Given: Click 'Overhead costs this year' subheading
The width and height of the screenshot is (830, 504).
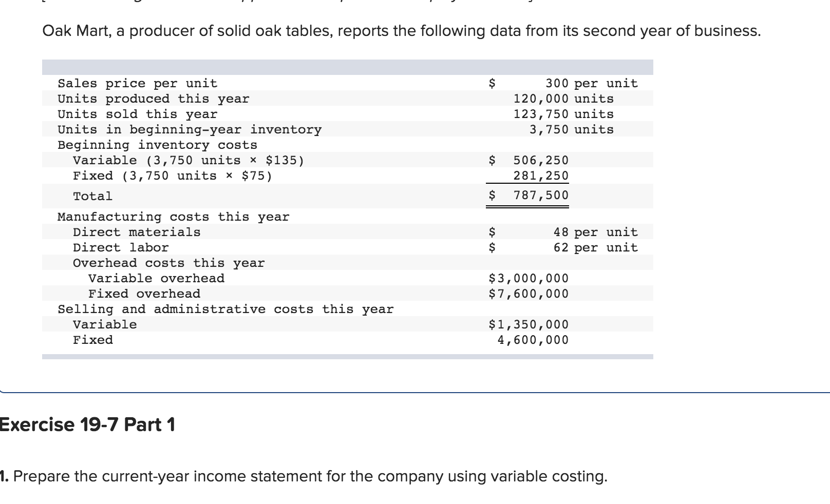Looking at the screenshot, I should coord(168,263).
